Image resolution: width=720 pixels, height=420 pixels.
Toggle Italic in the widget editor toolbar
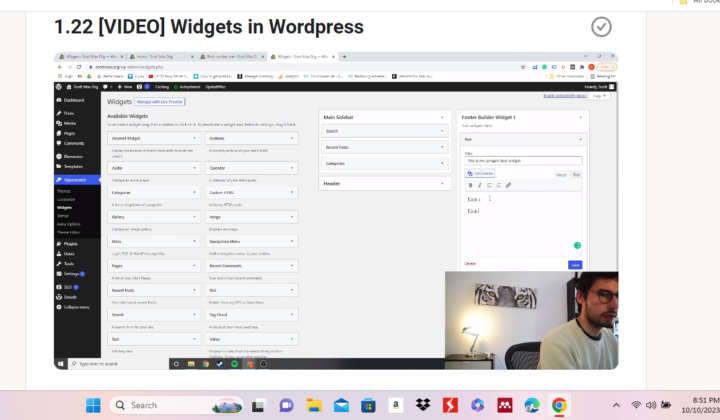tap(480, 185)
